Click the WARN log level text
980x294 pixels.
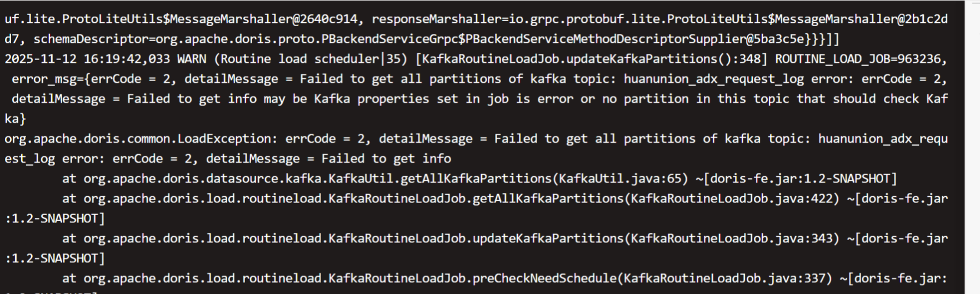point(192,59)
